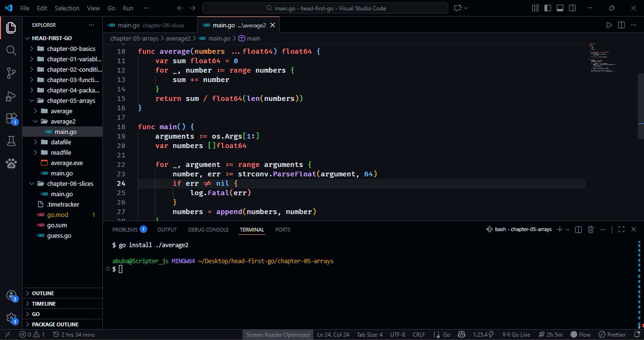Expand the OUTLINE section

[x=63, y=293]
